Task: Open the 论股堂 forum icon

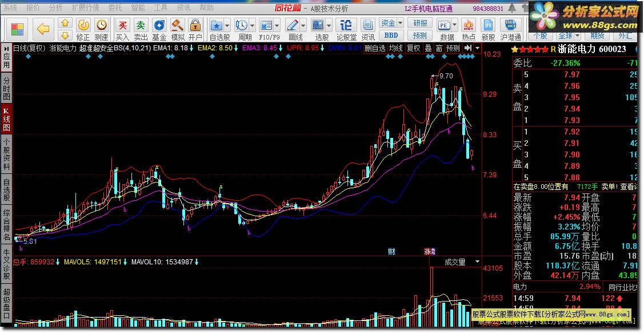Action: click(x=347, y=26)
